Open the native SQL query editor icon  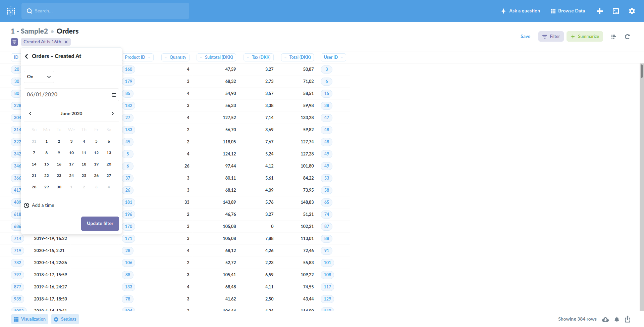point(616,11)
